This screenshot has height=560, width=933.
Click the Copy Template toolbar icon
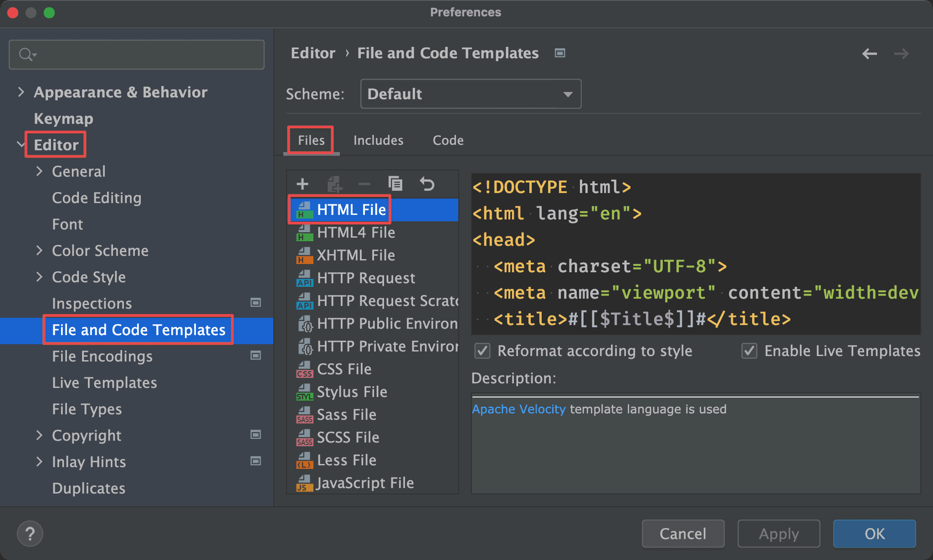point(395,184)
